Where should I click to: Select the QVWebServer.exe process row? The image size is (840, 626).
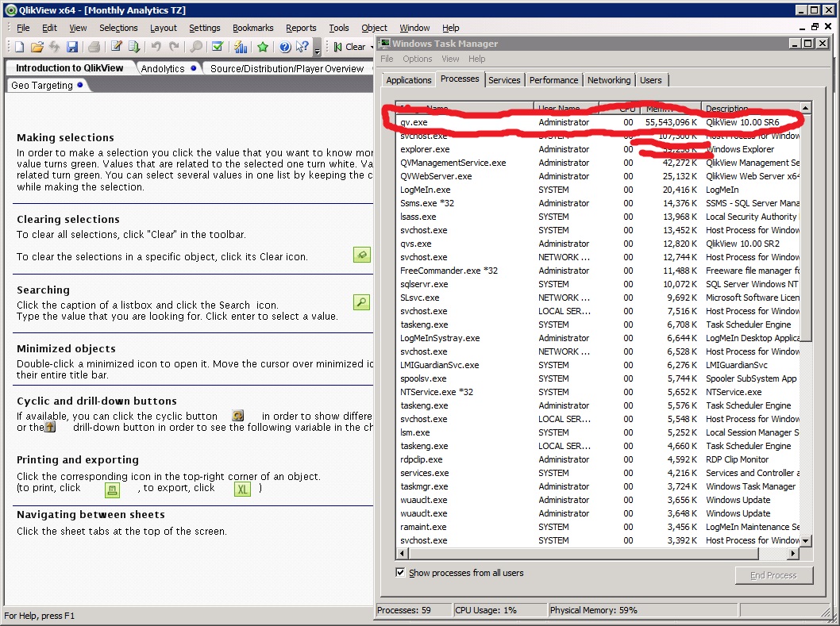[x=436, y=176]
